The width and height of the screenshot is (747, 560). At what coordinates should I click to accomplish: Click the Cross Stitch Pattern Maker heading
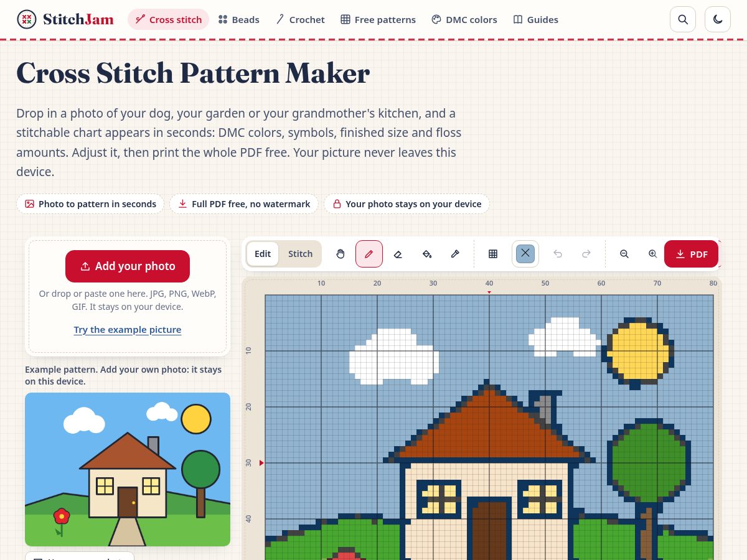pyautogui.click(x=193, y=73)
